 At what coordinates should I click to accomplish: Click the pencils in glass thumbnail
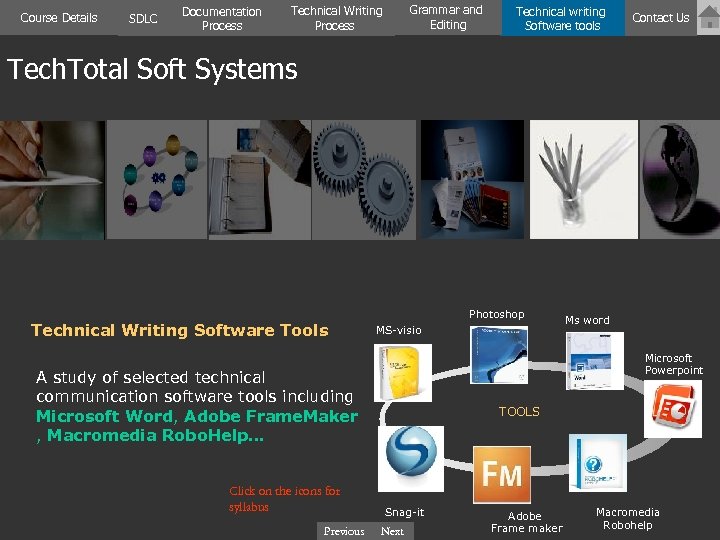tap(584, 180)
